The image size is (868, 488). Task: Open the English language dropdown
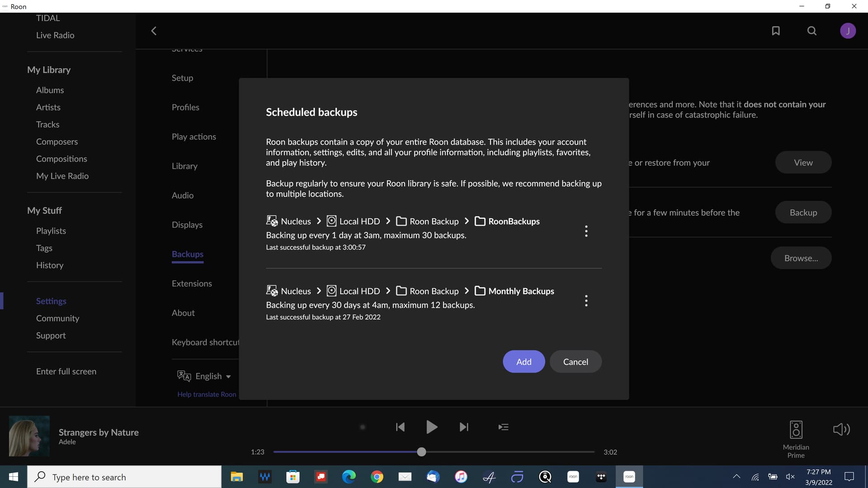coord(213,376)
